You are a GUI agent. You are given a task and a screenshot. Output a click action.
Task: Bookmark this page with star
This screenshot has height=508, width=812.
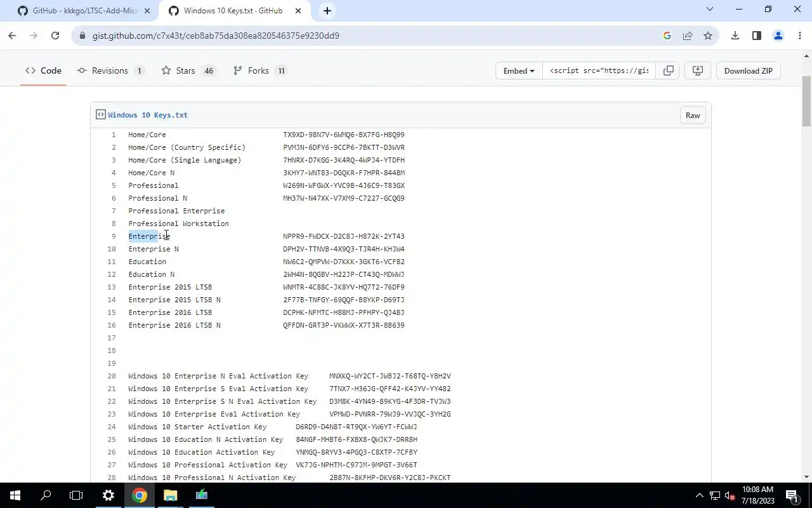click(708, 36)
